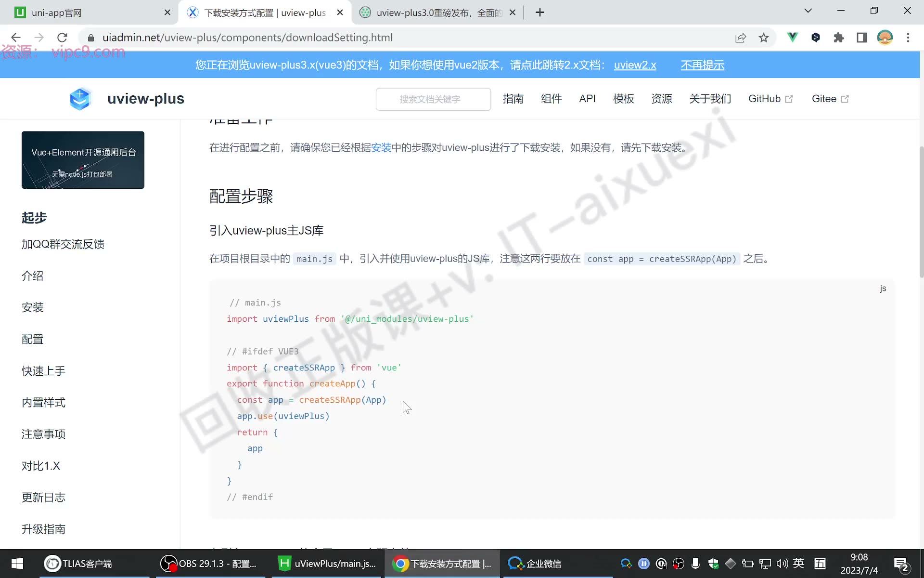Open the Vue devtools extension icon
Viewport: 924px width, 578px height.
(x=792, y=37)
